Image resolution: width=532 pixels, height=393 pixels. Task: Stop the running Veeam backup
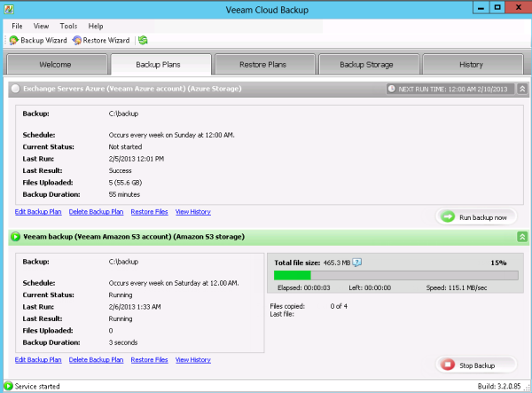click(x=476, y=365)
